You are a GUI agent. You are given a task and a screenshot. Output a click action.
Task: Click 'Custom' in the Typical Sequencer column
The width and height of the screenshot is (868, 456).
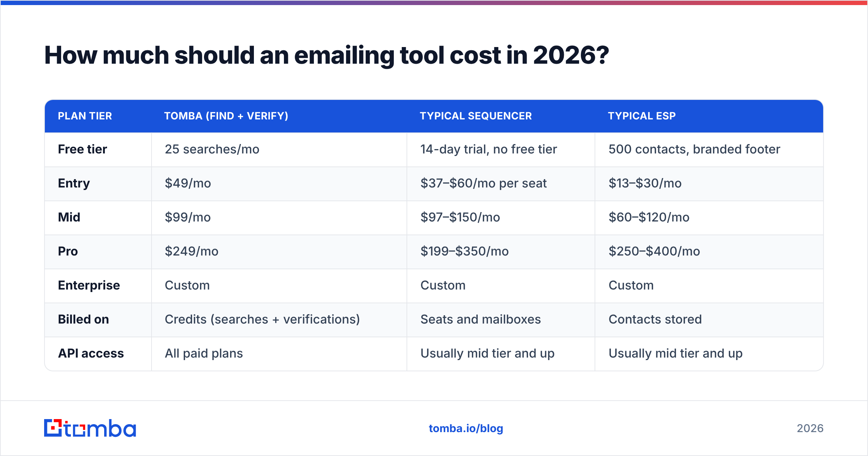click(443, 285)
